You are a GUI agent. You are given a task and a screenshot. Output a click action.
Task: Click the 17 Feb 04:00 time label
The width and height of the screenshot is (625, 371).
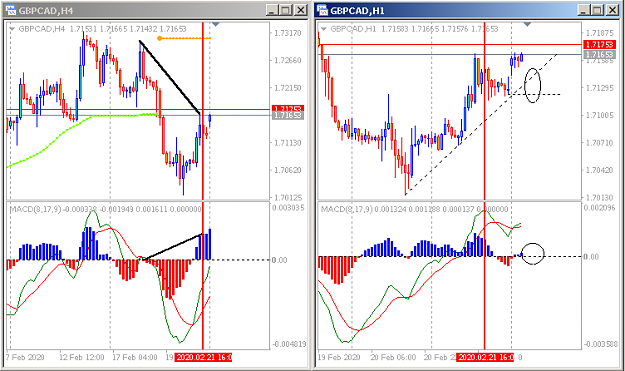[x=135, y=357]
